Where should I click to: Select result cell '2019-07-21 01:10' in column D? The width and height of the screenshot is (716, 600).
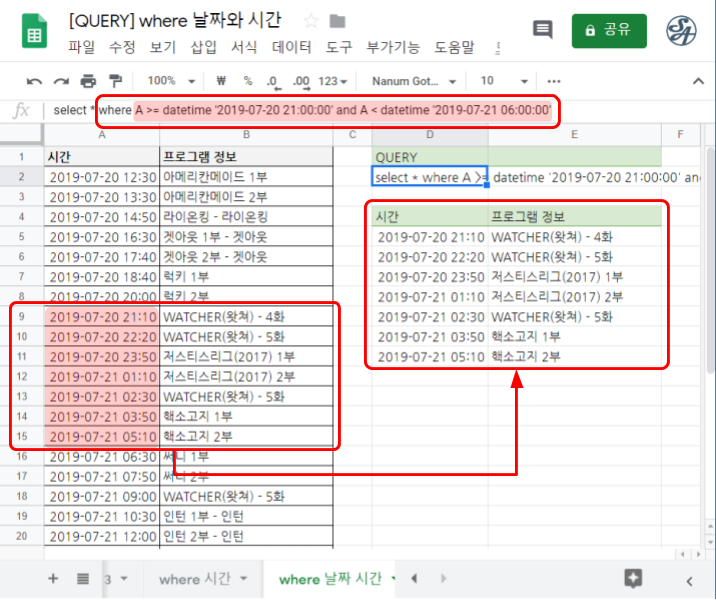(x=430, y=297)
